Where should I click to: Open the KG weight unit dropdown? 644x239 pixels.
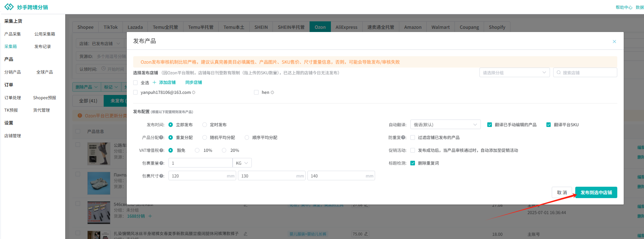point(242,163)
